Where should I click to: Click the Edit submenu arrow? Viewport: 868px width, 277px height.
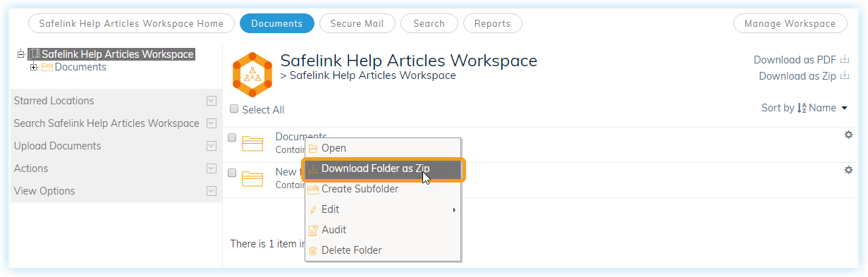coord(454,210)
